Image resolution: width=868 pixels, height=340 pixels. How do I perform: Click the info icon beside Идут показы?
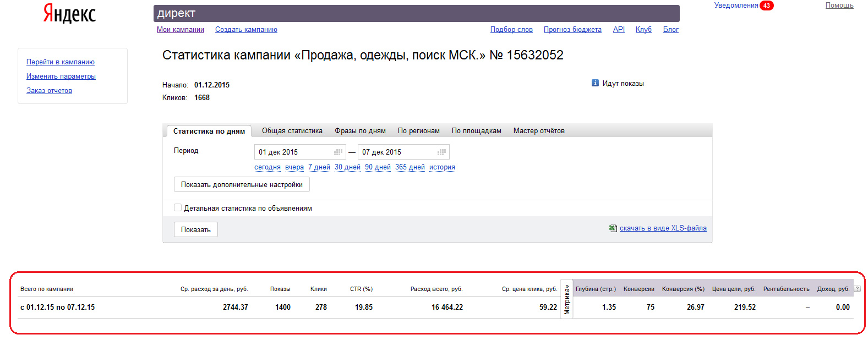point(595,83)
